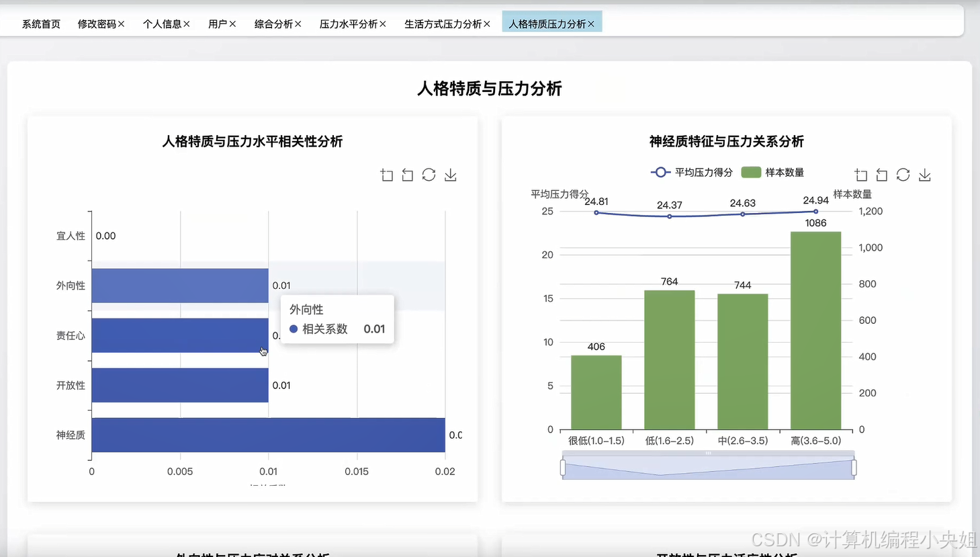Click right handle of data zoom slider
The image size is (980, 557).
[854, 467]
